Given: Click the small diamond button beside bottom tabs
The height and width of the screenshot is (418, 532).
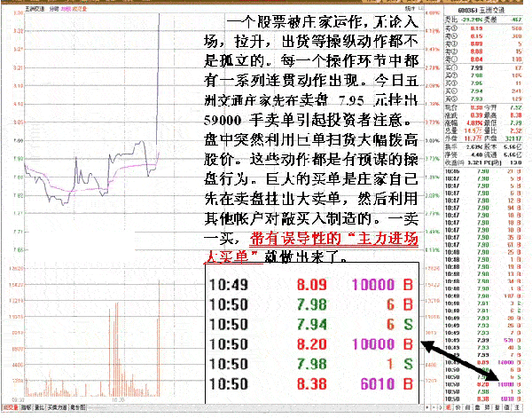Looking at the screenshot, I should 440,407.
